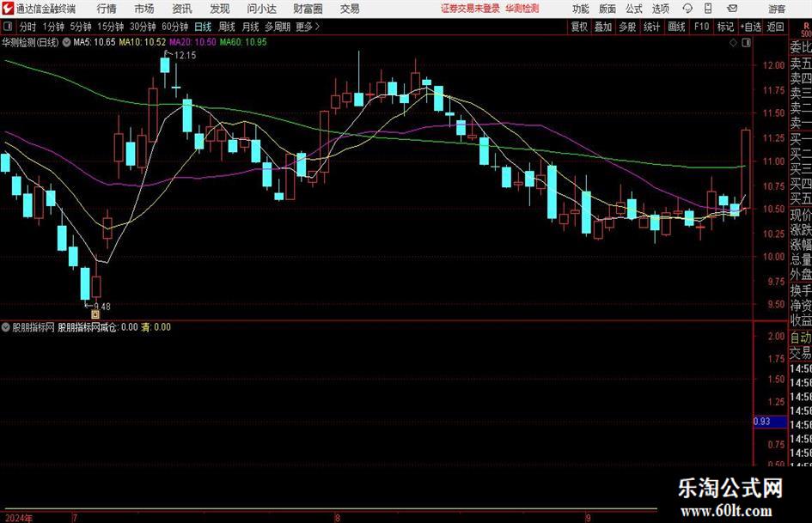Screen dimensions: 812x523
Task: Click the 华测检测(日线) chart title
Action: 31,42
